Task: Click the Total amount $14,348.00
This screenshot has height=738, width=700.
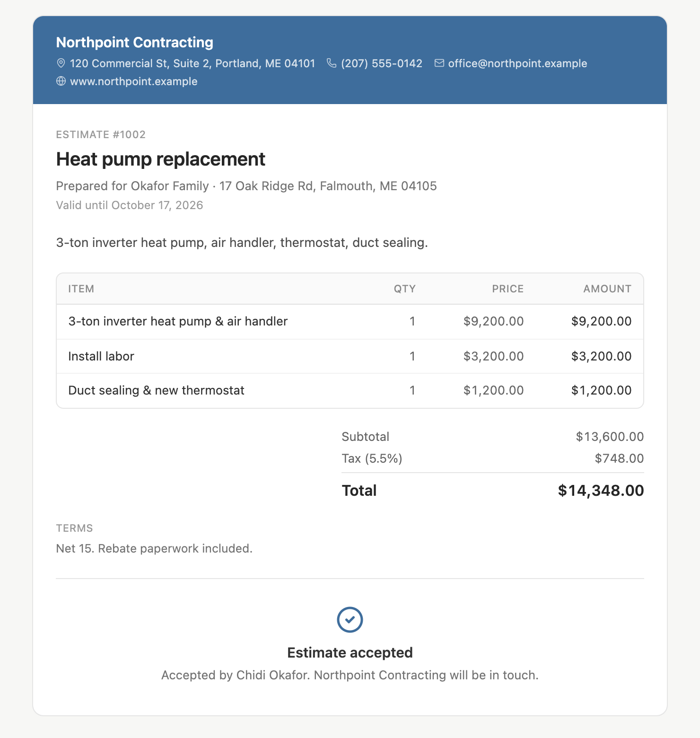Action: 601,491
